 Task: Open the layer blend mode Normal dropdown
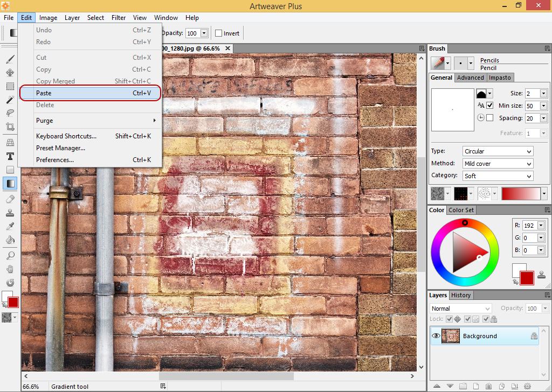click(x=460, y=309)
